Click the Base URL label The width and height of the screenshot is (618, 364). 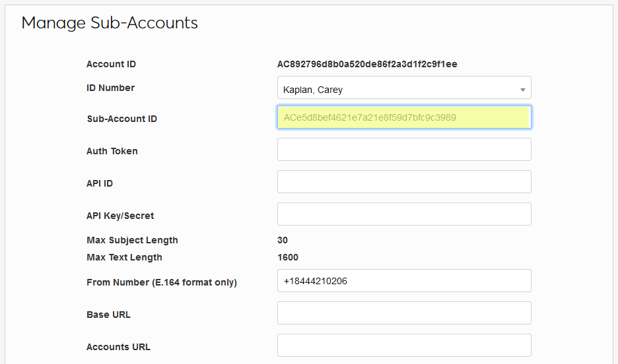click(x=108, y=315)
